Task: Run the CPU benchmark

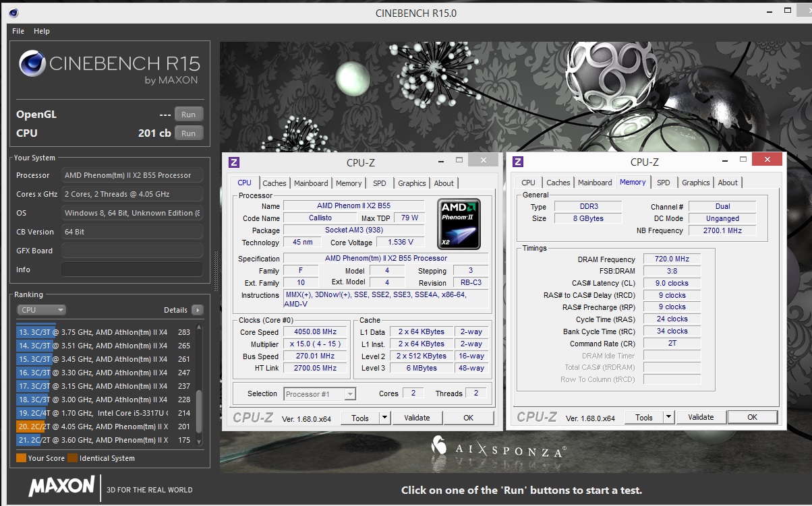Action: tap(189, 133)
